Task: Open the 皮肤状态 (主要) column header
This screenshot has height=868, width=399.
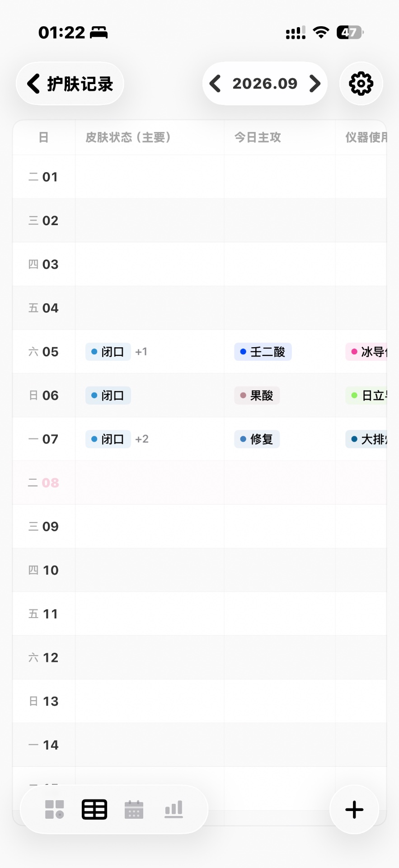Action: (128, 137)
